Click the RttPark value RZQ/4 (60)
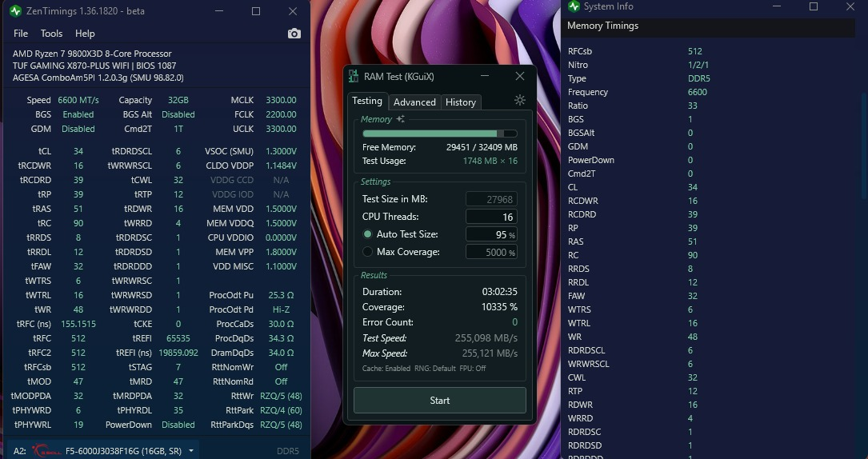 [x=281, y=409]
